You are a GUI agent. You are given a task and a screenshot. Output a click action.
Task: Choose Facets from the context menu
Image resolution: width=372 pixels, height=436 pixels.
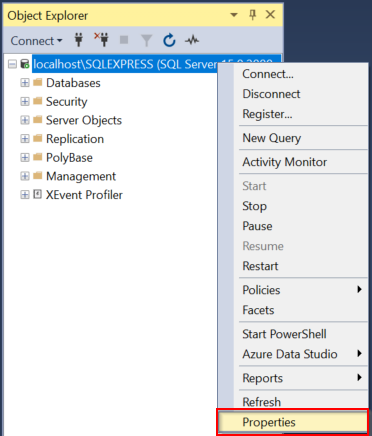[x=293, y=310]
